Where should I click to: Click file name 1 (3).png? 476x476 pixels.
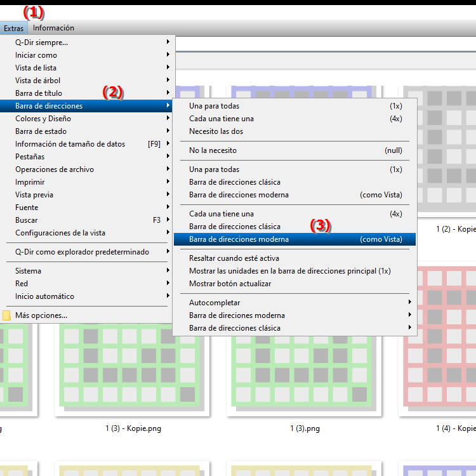tap(305, 428)
